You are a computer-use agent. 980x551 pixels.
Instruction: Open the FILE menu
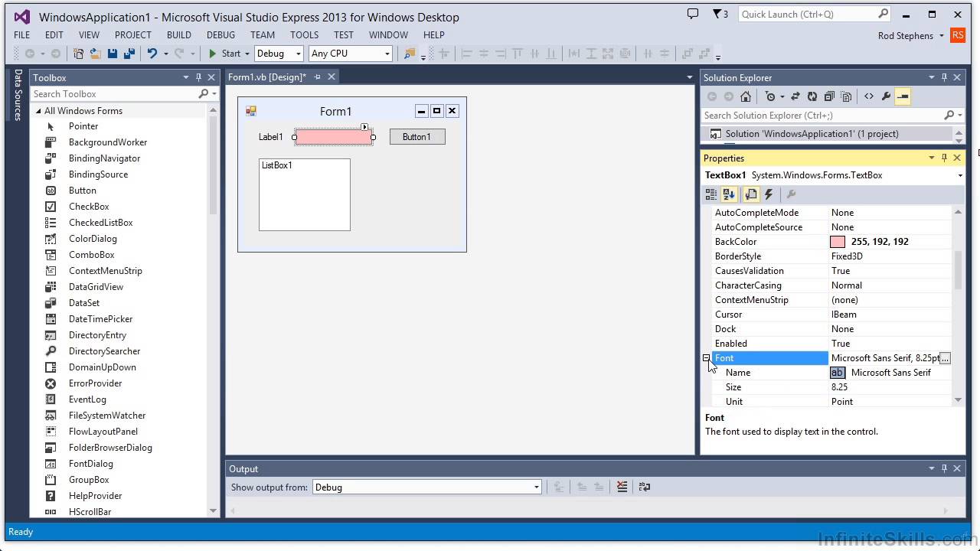pos(22,35)
